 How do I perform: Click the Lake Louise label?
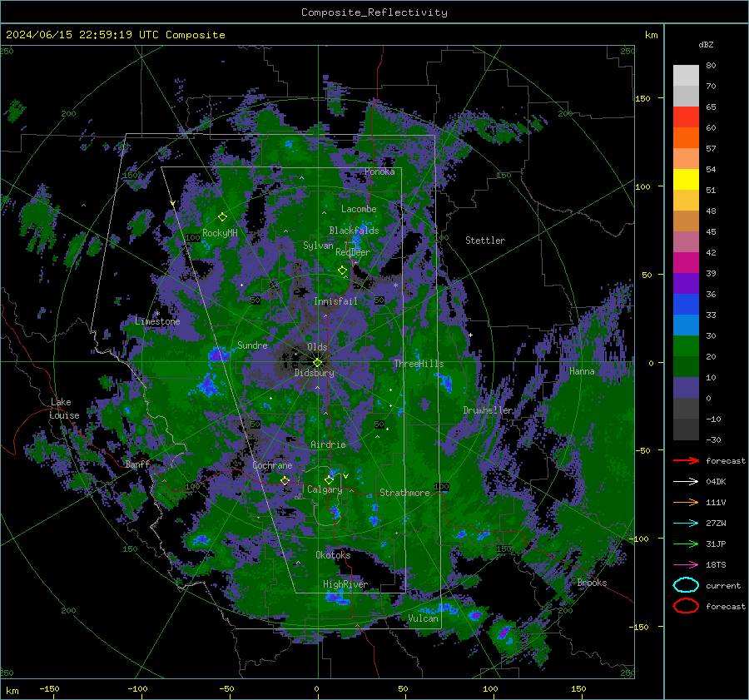click(64, 409)
